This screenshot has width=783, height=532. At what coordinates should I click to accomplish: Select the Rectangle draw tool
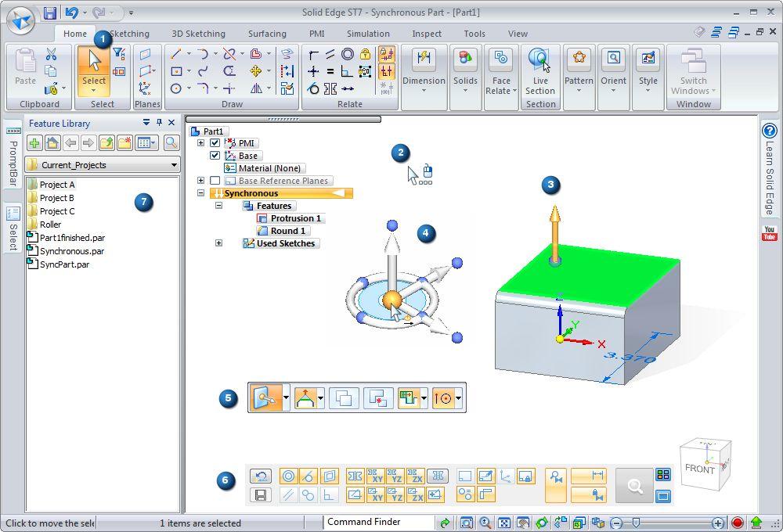(x=175, y=71)
